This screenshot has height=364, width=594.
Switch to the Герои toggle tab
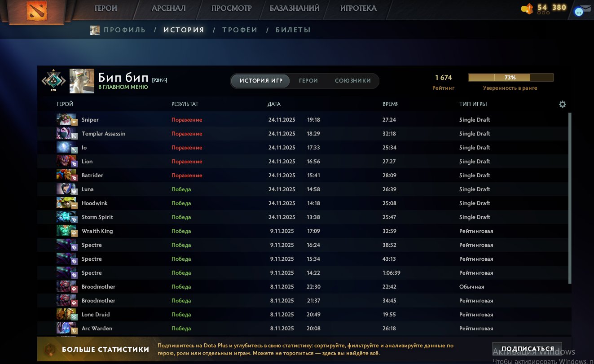coord(308,81)
